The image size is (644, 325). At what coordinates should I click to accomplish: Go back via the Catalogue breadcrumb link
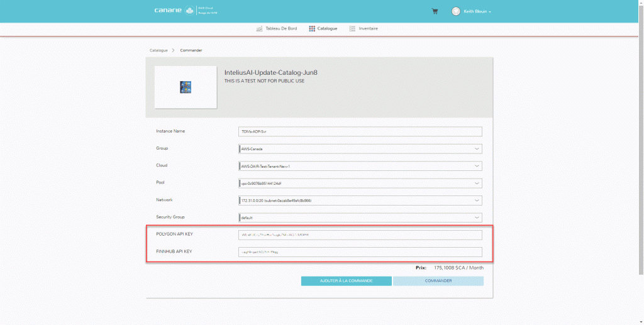click(x=158, y=50)
